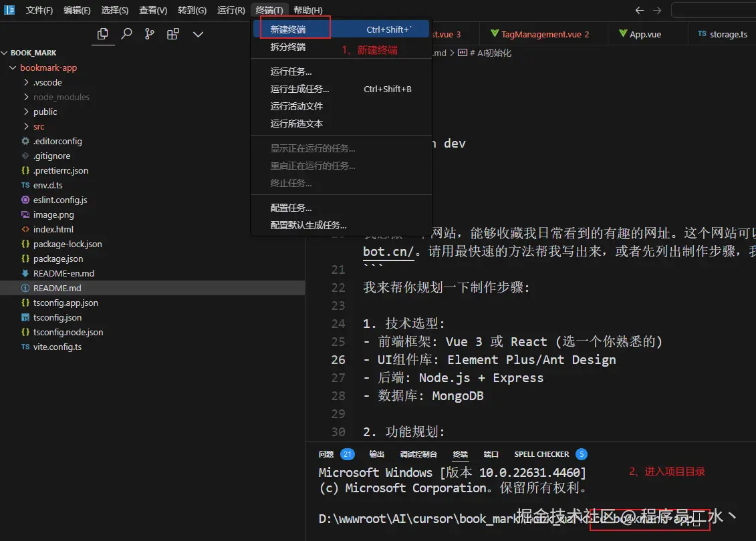This screenshot has height=541, width=756.
Task: Switch to the TagManagement.vue editor tab
Action: pyautogui.click(x=544, y=34)
